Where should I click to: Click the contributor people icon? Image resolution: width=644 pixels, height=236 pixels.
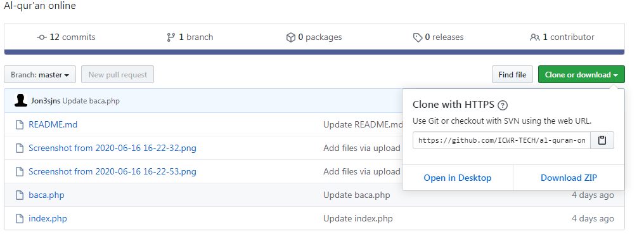[x=535, y=37]
